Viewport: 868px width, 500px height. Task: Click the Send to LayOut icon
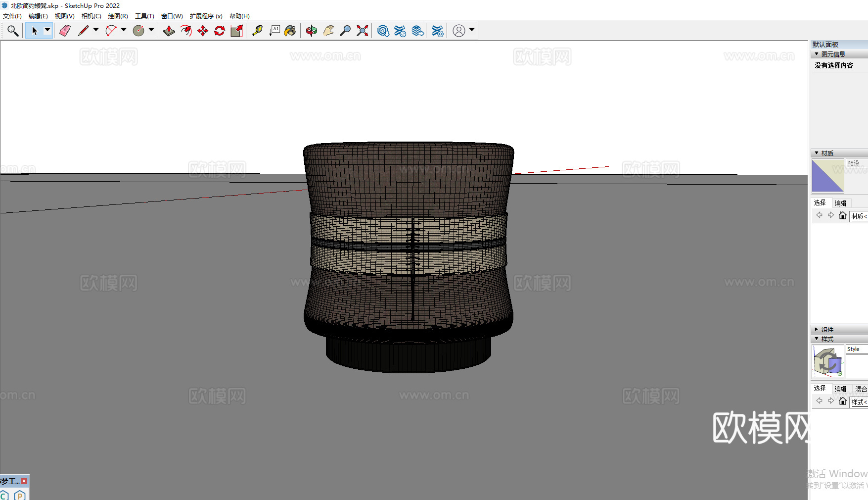click(418, 31)
